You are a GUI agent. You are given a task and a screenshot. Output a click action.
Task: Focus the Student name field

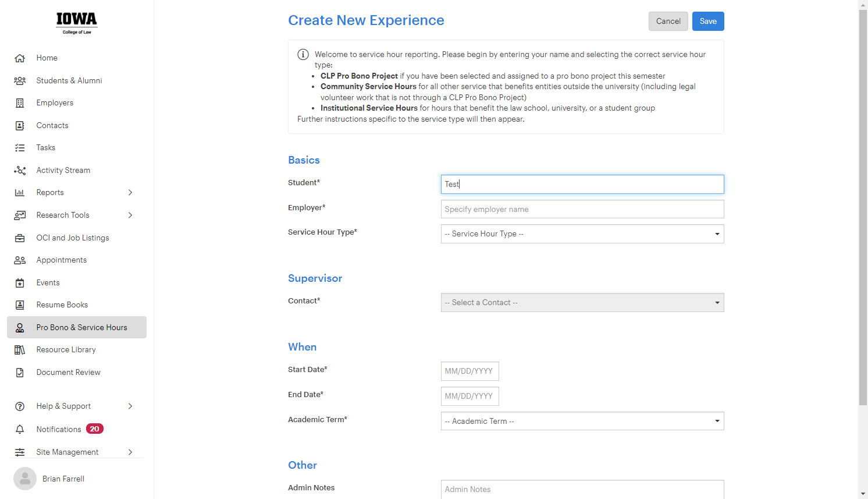(582, 185)
